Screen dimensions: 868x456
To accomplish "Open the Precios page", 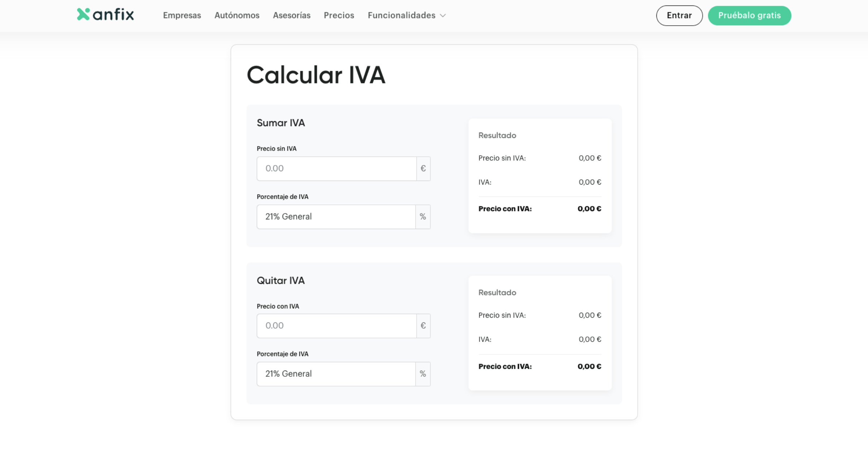I will pyautogui.click(x=339, y=16).
